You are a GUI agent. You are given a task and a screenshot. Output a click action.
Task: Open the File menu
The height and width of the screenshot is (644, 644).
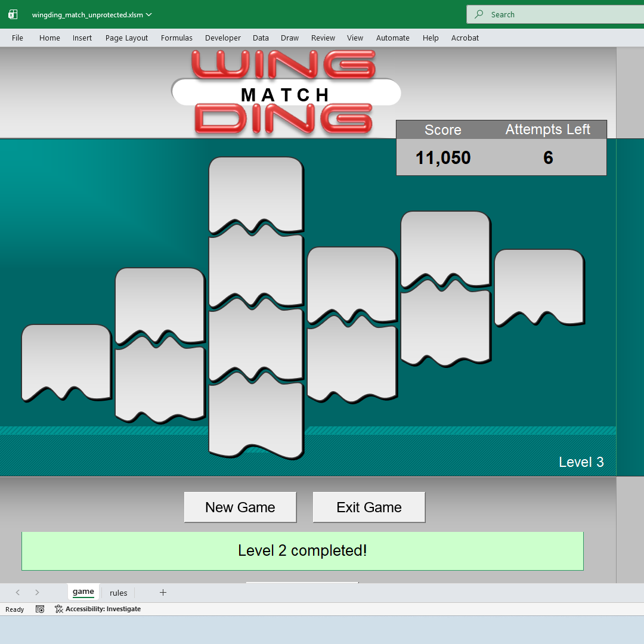click(17, 38)
